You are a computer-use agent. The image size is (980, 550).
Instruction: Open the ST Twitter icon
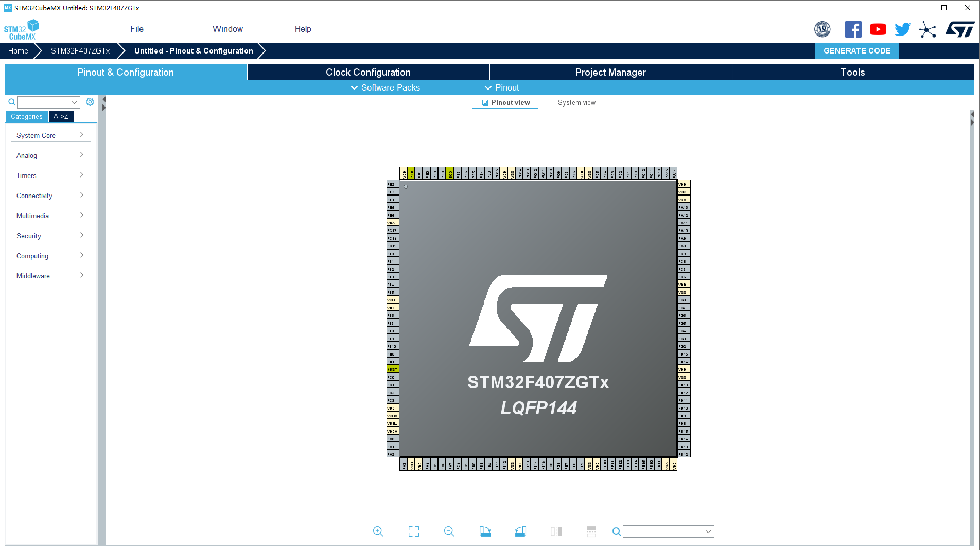click(x=902, y=29)
